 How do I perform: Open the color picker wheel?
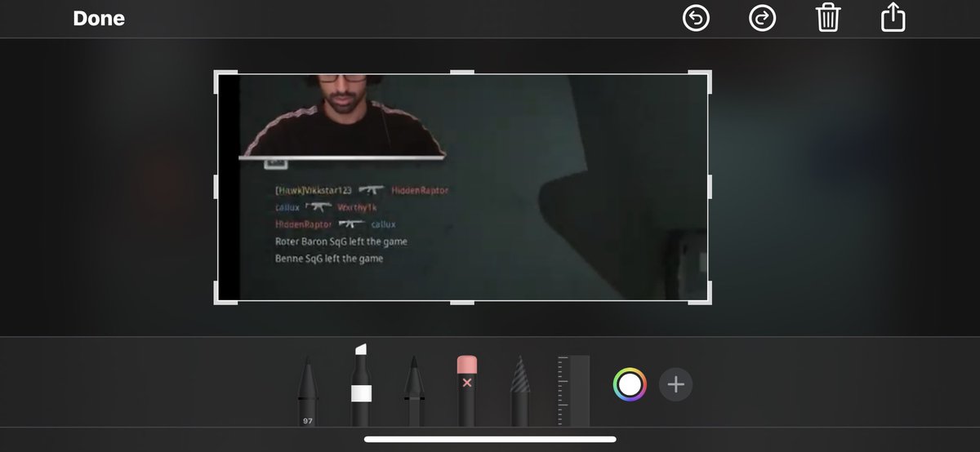pyautogui.click(x=630, y=384)
